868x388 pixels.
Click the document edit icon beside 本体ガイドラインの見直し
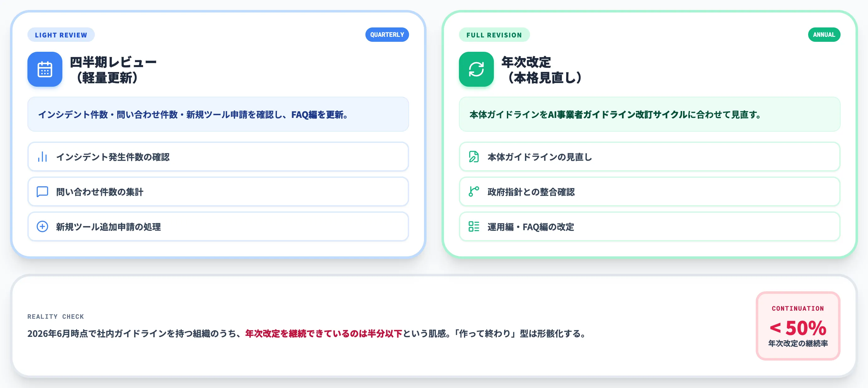click(x=474, y=157)
